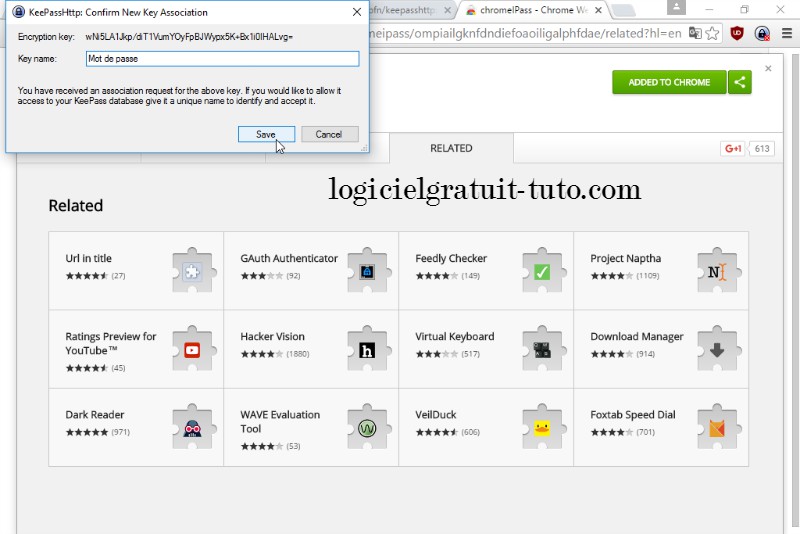Click the Feedly Checker title

451,258
